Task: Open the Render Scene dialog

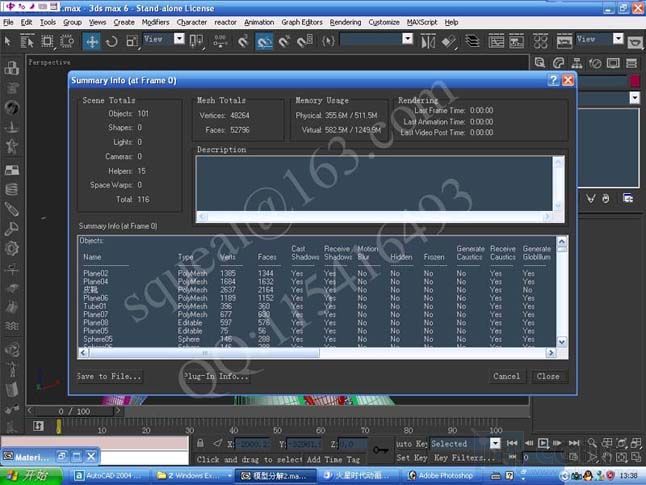Action: (564, 41)
